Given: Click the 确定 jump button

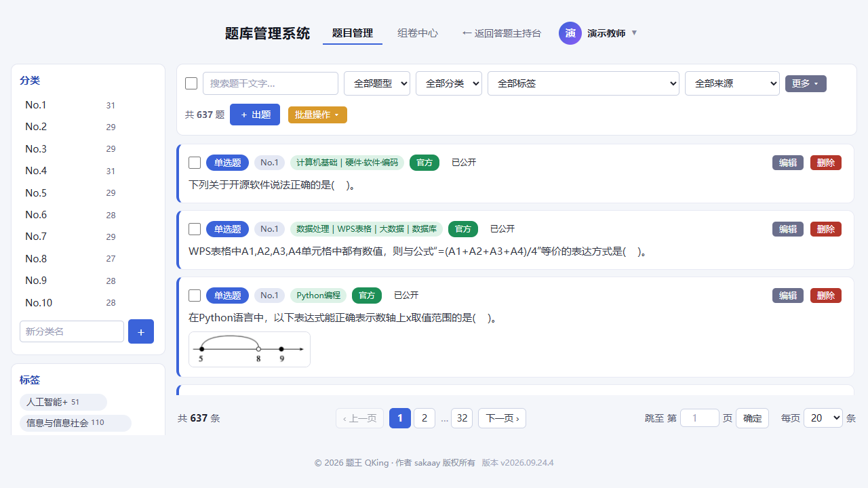Looking at the screenshot, I should [x=753, y=418].
